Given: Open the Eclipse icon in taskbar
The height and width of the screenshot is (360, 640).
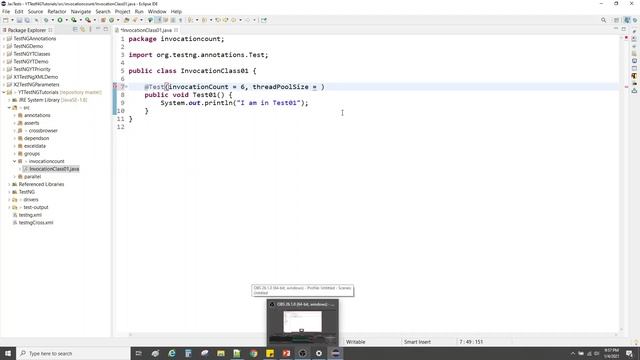Looking at the screenshot, I should pos(335,353).
